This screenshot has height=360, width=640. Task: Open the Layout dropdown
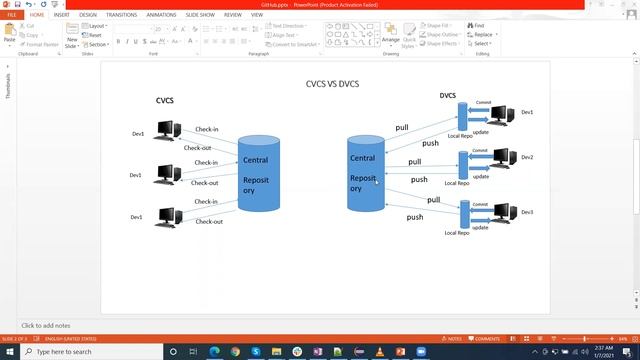point(95,26)
